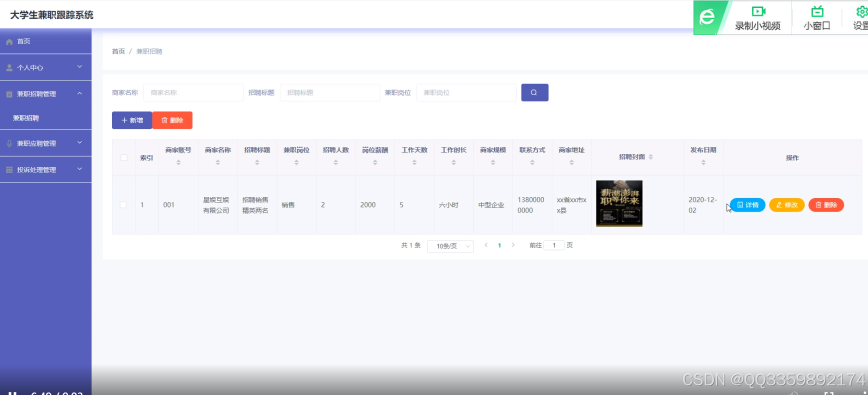The height and width of the screenshot is (395, 868).
Task: Open the recruitment cover thumbnail
Action: point(619,203)
